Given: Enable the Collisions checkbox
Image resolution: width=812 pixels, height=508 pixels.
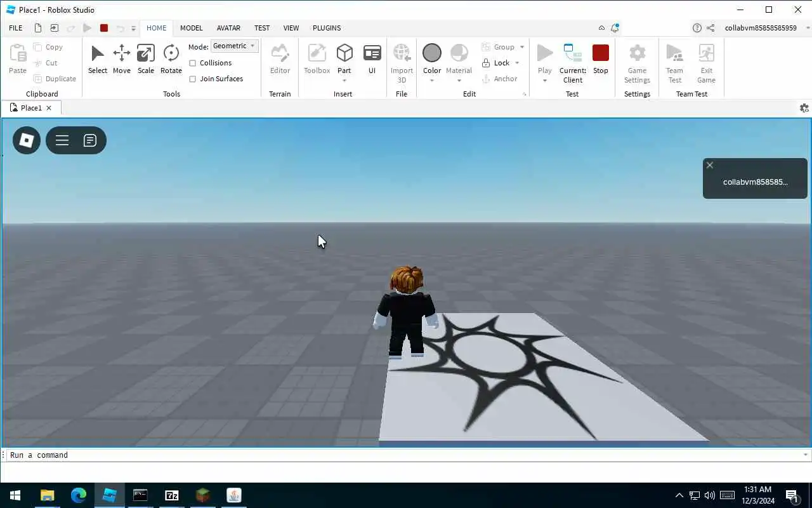Looking at the screenshot, I should coord(193,63).
